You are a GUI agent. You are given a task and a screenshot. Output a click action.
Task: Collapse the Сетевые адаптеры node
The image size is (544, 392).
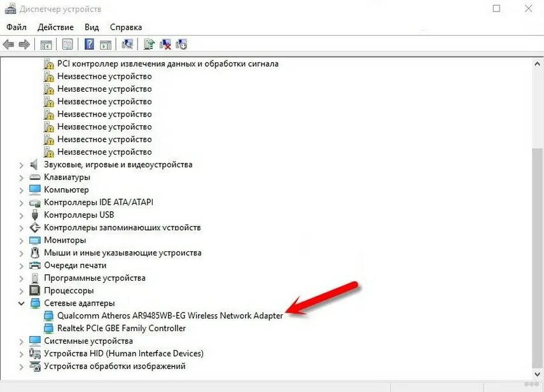tap(22, 304)
